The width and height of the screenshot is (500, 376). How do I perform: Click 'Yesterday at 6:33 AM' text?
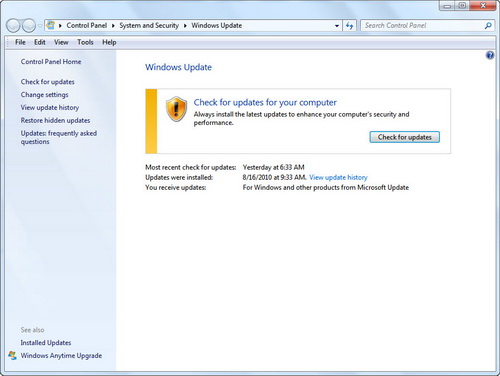pyautogui.click(x=273, y=167)
